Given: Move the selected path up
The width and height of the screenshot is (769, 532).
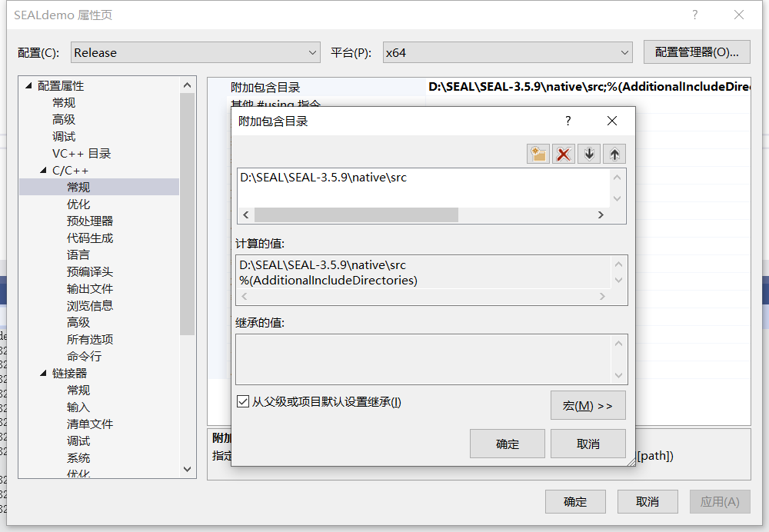Looking at the screenshot, I should click(x=614, y=153).
